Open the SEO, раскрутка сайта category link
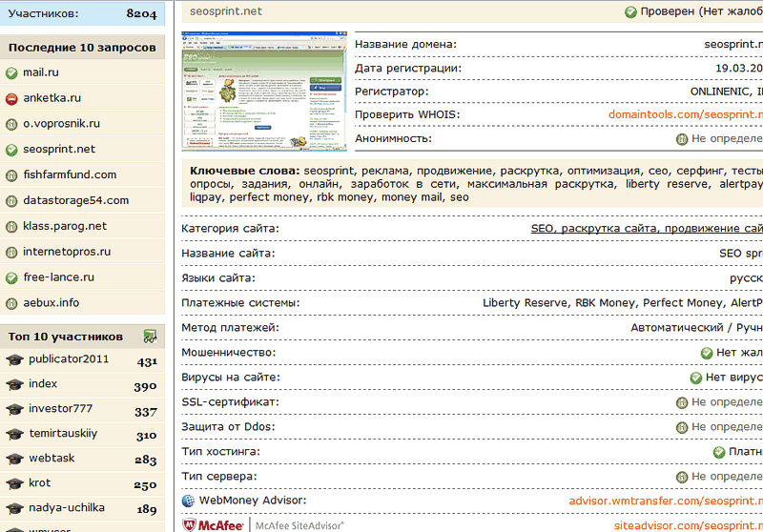 tap(647, 229)
